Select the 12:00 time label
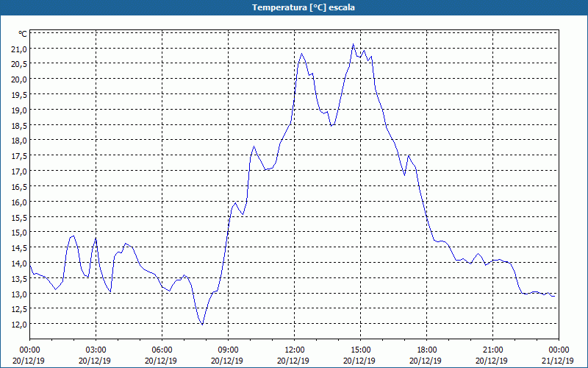Image resolution: width=588 pixels, height=368 pixels. coord(295,350)
